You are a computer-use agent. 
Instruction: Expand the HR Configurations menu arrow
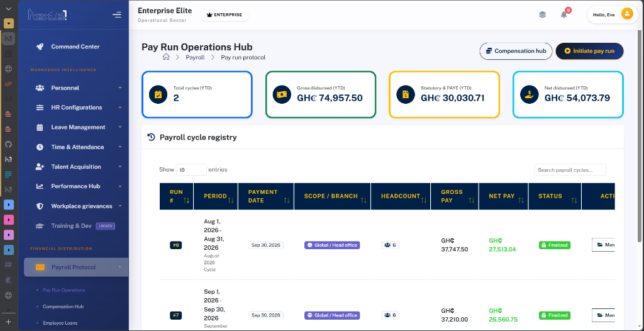(120, 108)
